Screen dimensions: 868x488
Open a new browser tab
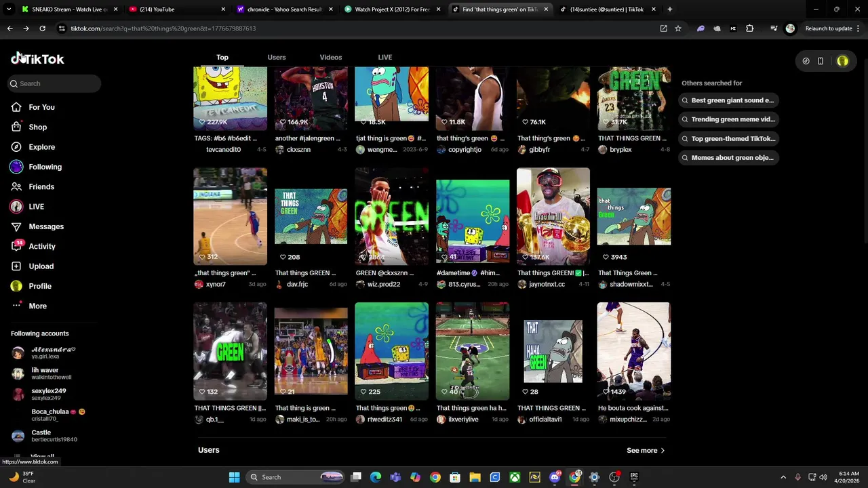[669, 9]
